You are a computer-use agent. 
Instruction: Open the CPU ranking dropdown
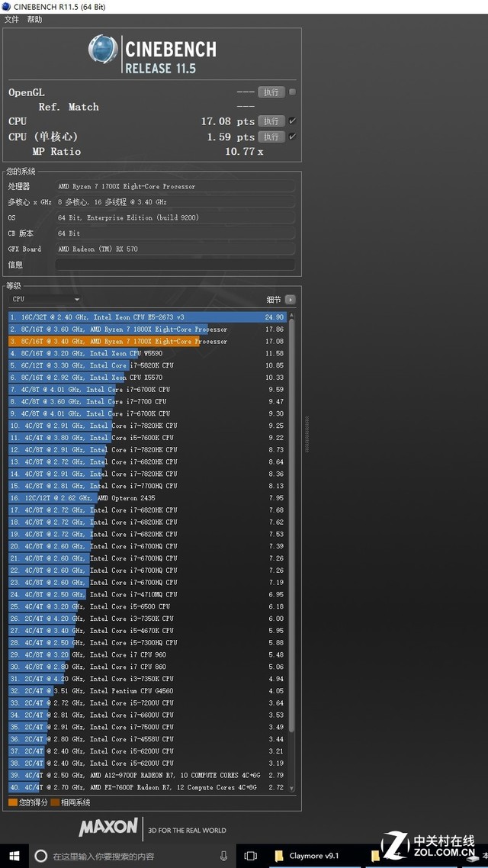click(46, 299)
